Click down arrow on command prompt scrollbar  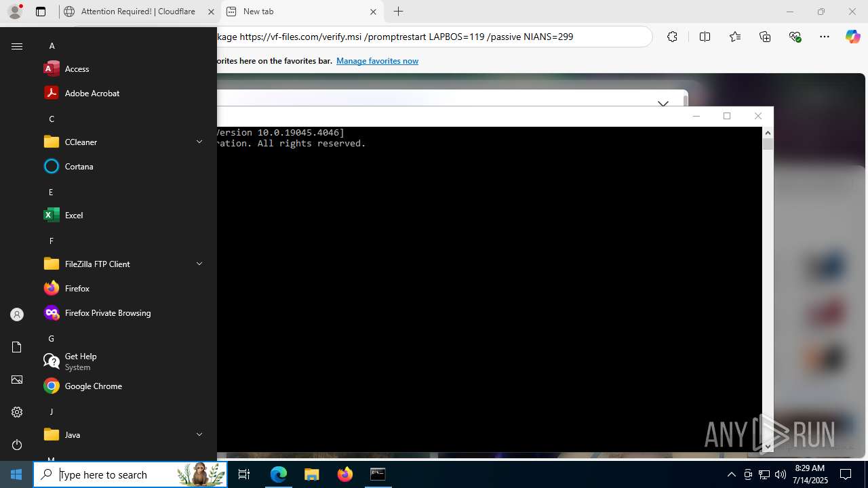point(768,446)
